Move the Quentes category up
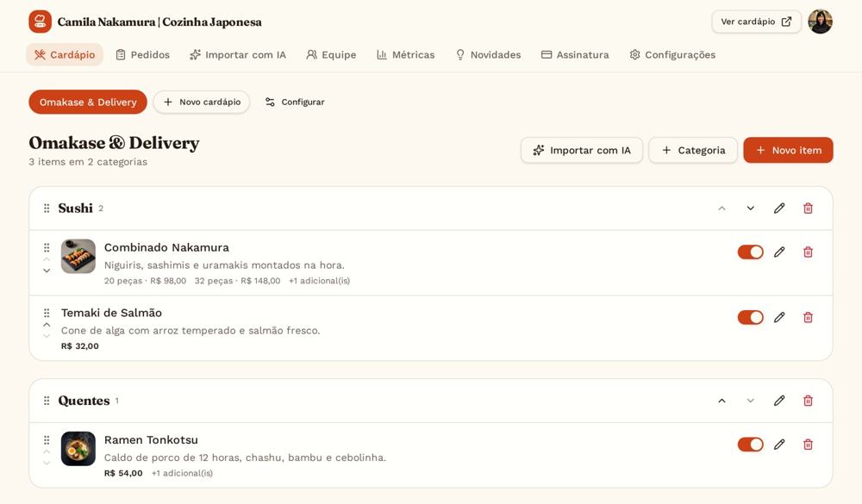This screenshot has height=504, width=862. (x=721, y=401)
